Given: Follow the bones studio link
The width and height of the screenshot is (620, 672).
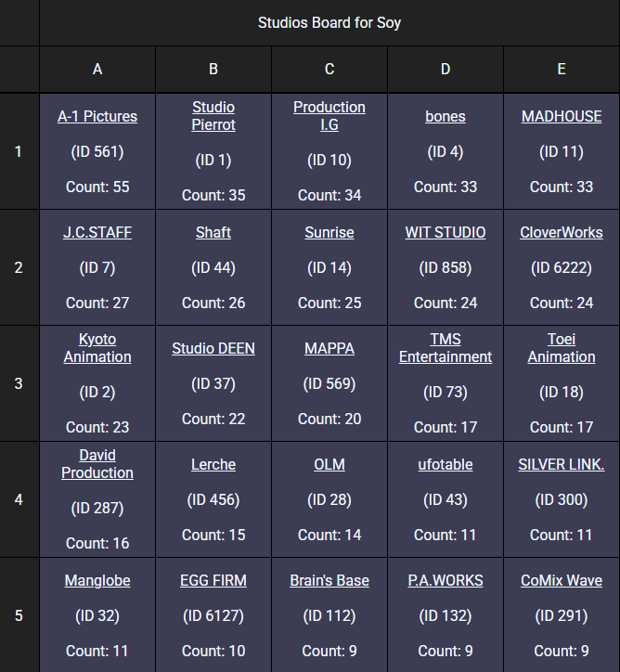Looking at the screenshot, I should click(x=446, y=116).
